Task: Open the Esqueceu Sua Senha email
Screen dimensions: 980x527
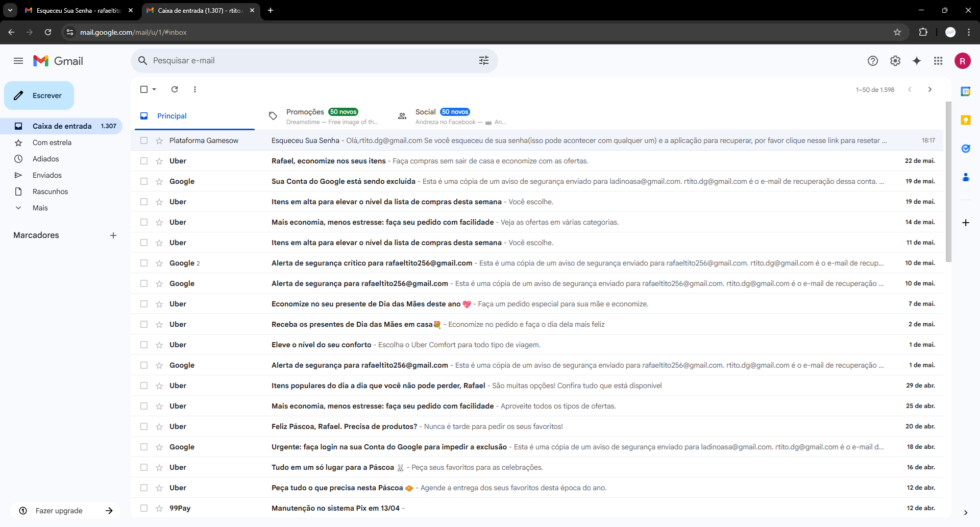Action: click(537, 140)
